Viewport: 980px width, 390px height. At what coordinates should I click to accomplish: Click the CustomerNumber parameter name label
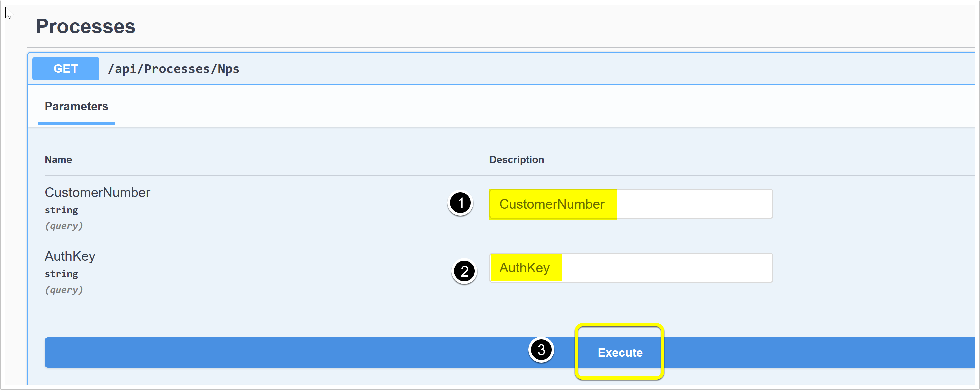tap(97, 192)
